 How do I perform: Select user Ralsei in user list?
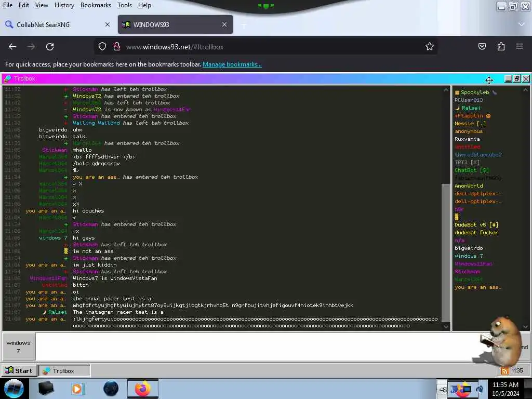468,108
